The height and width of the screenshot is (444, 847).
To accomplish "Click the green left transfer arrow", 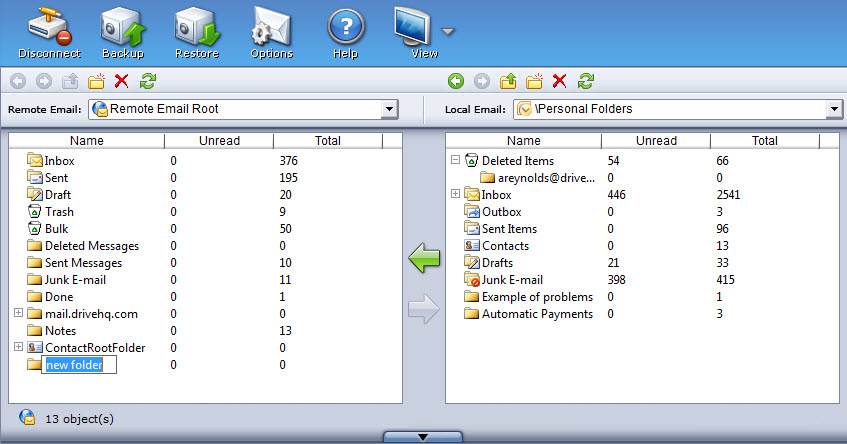I will [424, 260].
